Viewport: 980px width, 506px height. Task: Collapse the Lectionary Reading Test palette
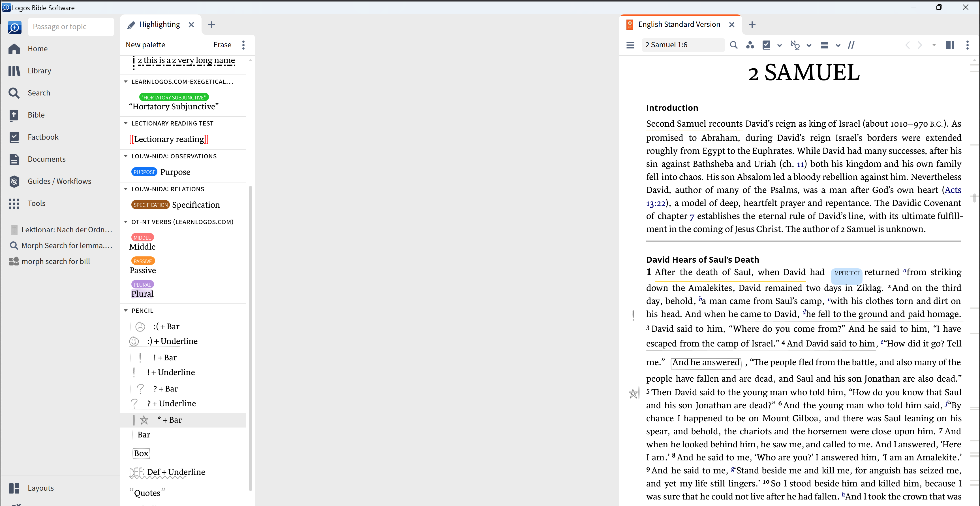[126, 123]
